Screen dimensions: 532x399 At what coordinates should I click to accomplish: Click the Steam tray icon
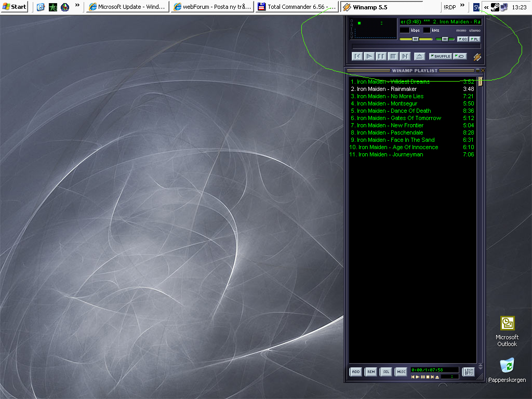[x=495, y=7]
